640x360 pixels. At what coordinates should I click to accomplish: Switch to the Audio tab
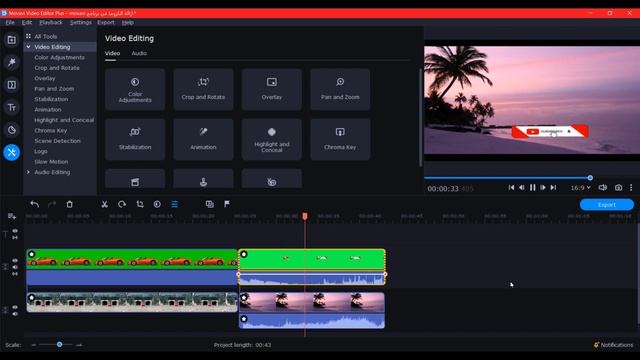click(139, 53)
